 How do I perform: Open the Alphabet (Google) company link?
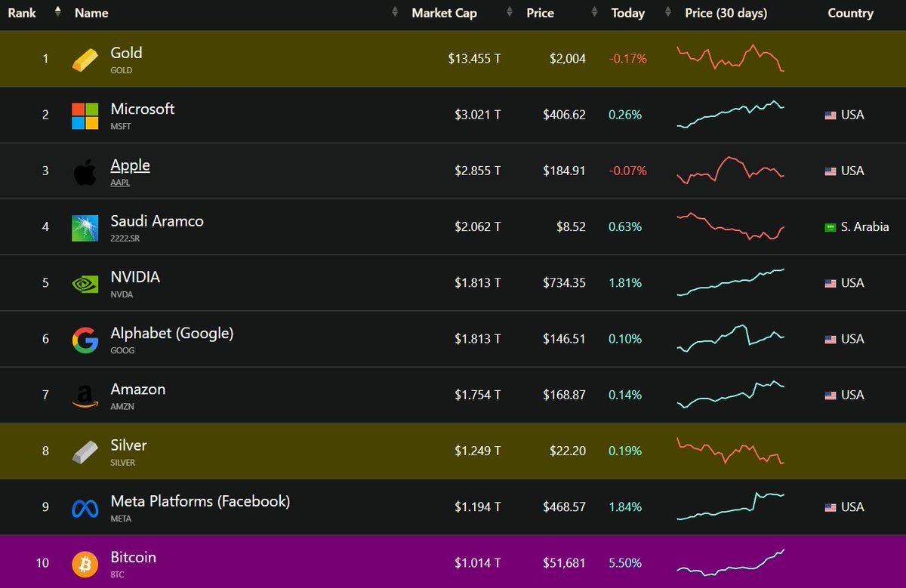tap(172, 333)
